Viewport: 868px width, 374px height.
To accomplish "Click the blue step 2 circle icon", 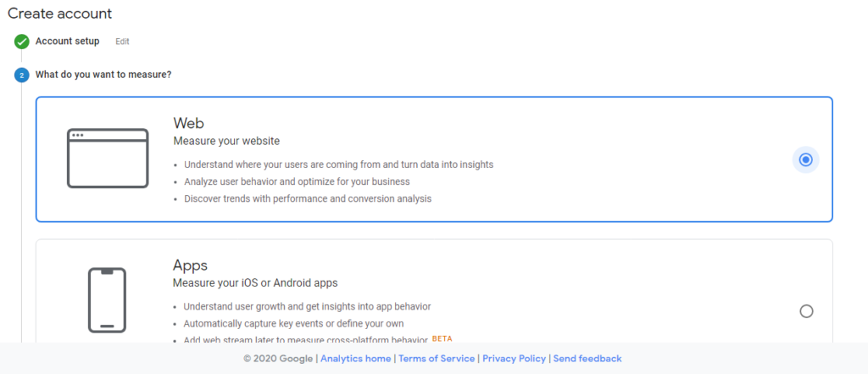I will (x=21, y=75).
